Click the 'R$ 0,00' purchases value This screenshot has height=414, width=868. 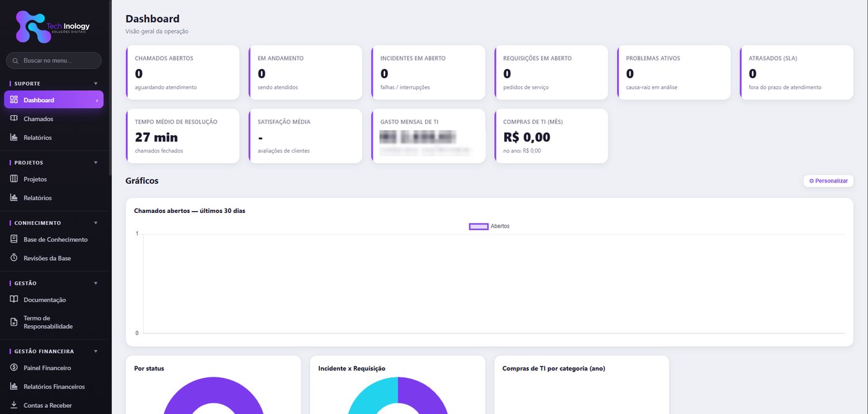click(526, 137)
